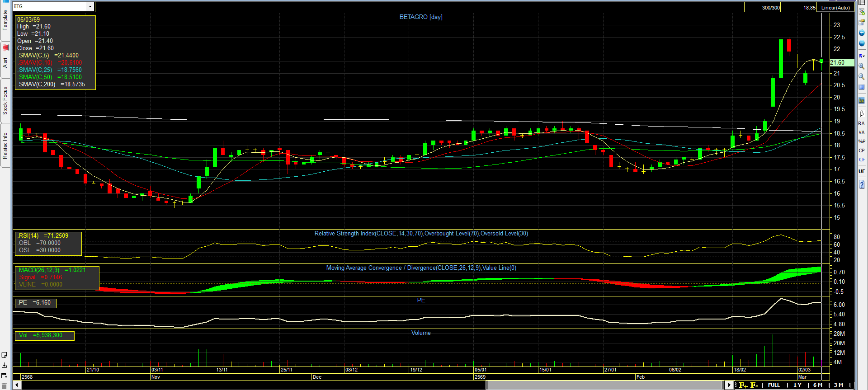Click the SMAV(C,50) legend line

tap(50, 77)
